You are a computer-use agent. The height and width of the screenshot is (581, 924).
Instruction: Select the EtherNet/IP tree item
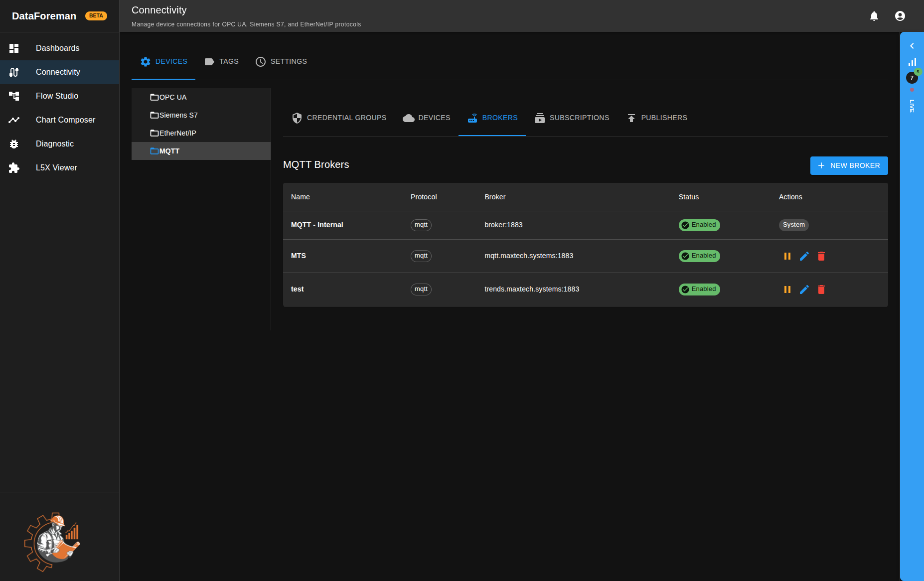pyautogui.click(x=177, y=133)
